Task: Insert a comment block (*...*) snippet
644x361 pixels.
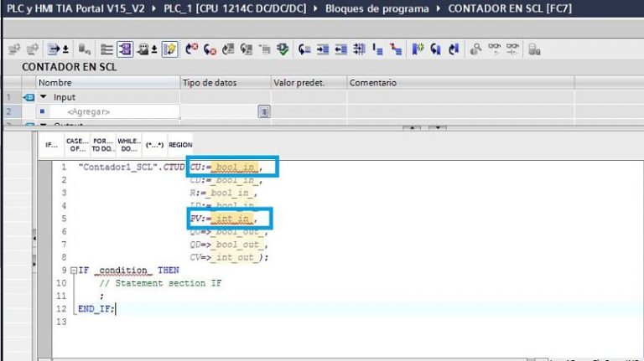Action: coord(154,144)
